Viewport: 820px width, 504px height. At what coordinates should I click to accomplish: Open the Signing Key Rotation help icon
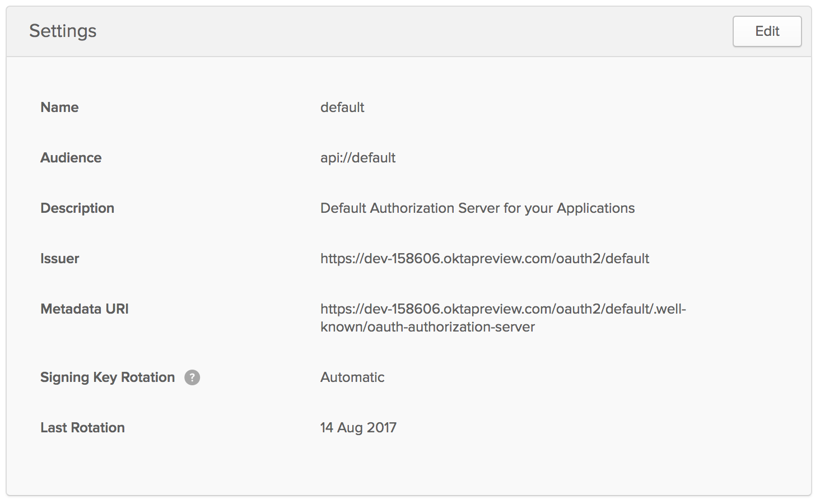pos(192,377)
